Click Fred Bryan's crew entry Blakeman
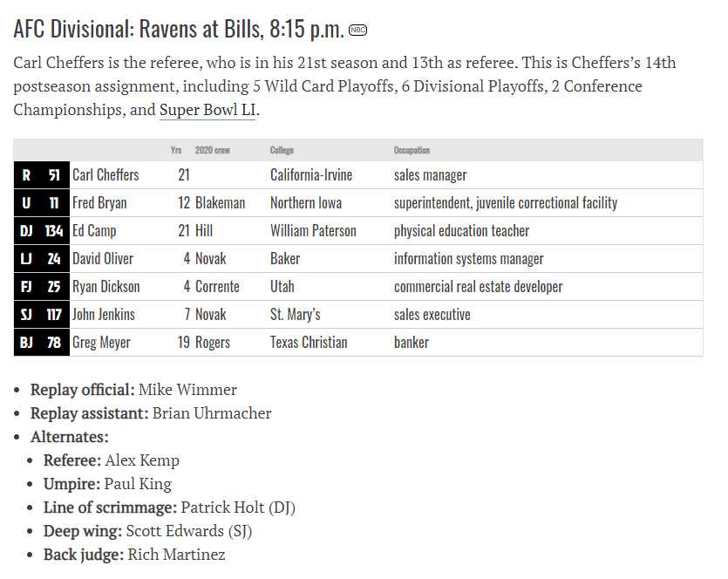 coord(220,203)
